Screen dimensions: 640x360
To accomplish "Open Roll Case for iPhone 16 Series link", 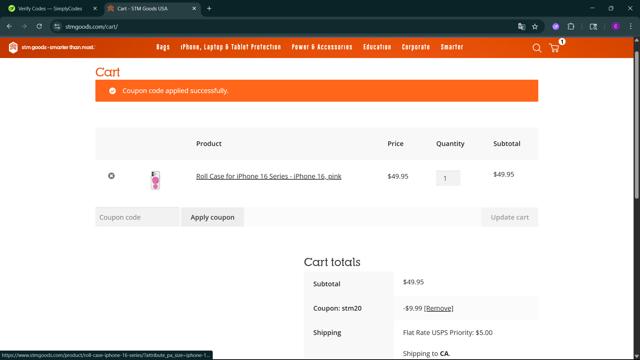I will click(269, 176).
